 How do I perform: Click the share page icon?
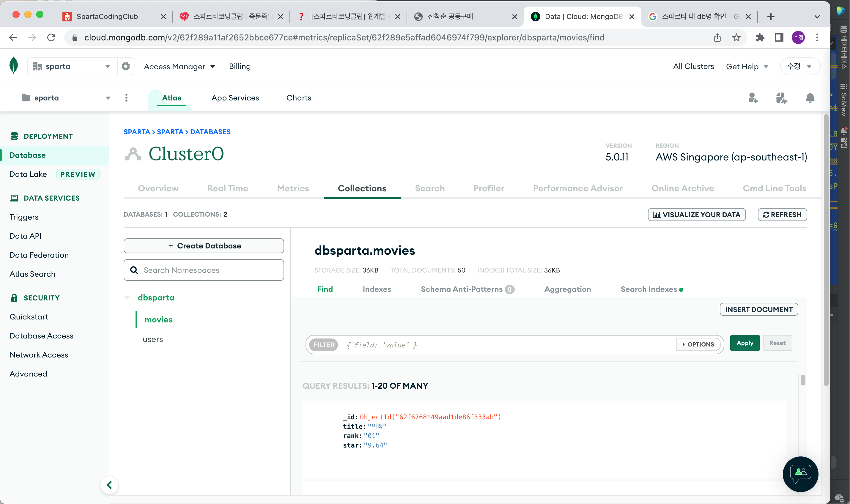pos(717,37)
